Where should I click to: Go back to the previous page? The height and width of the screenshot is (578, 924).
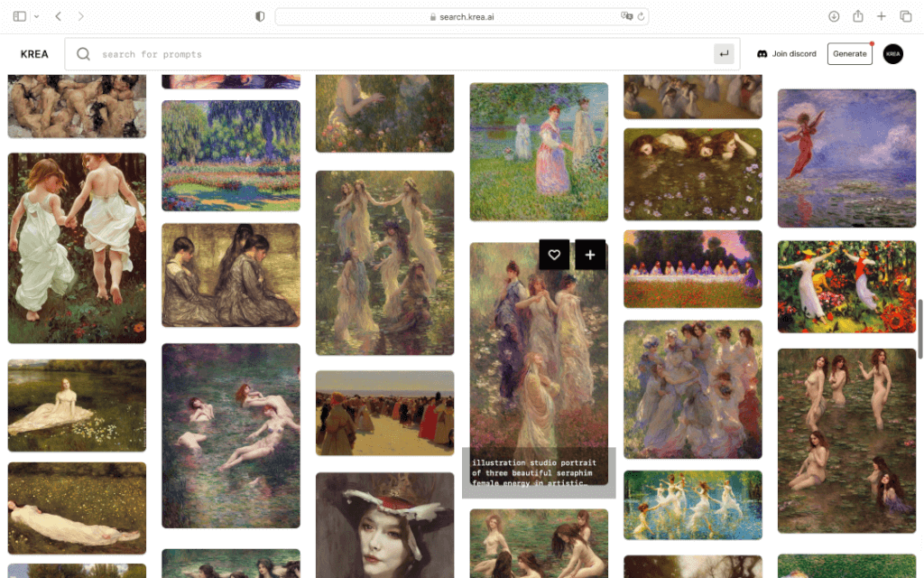(59, 16)
